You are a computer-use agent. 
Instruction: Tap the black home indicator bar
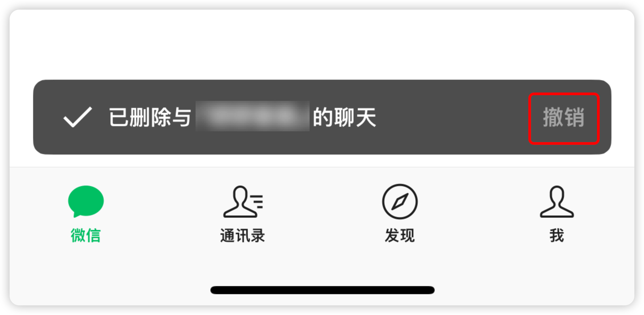pyautogui.click(x=322, y=290)
